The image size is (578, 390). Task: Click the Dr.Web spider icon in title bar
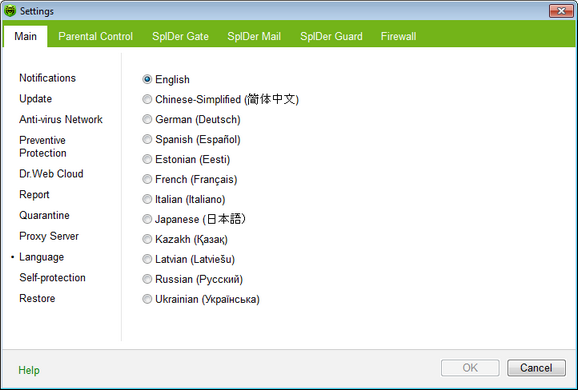click(10, 11)
